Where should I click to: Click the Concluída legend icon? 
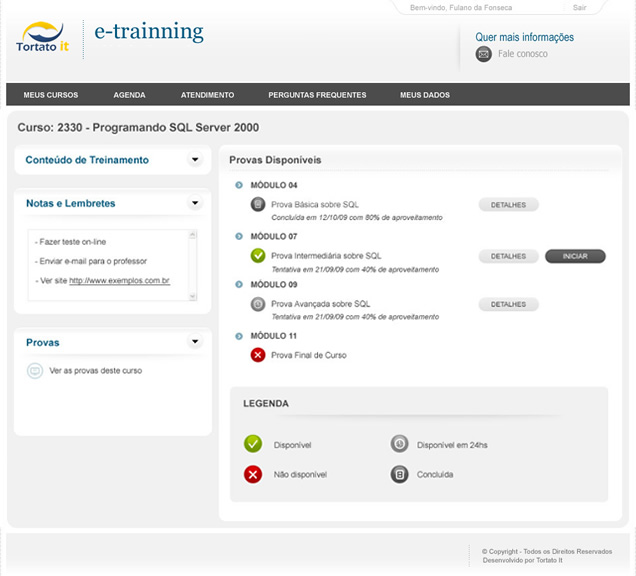point(400,474)
